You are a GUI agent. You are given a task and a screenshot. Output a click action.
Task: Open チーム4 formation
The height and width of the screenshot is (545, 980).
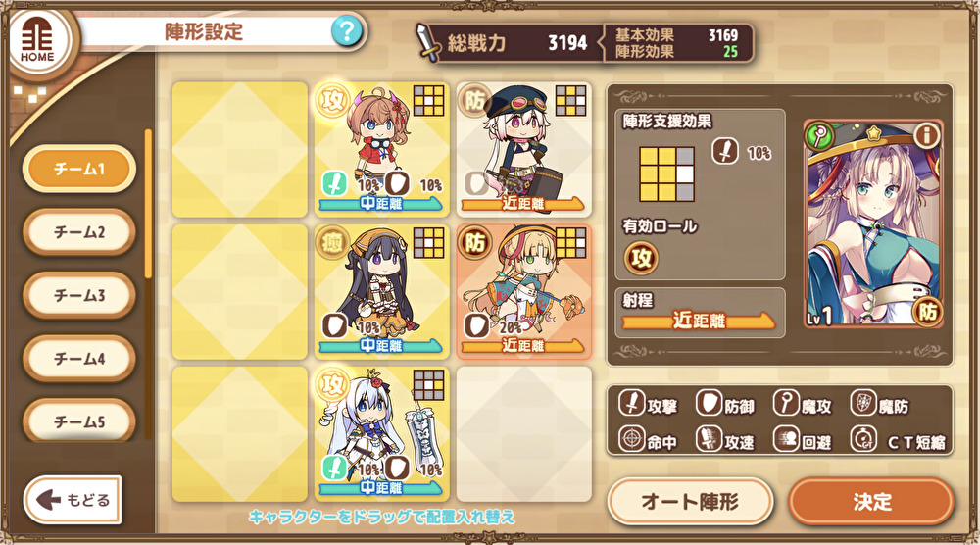click(x=78, y=359)
